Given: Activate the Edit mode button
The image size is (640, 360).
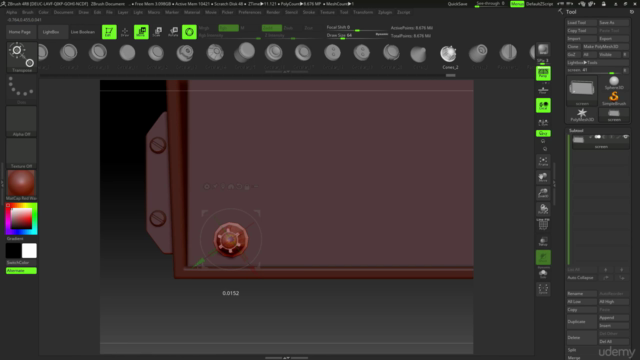Looking at the screenshot, I should [109, 32].
